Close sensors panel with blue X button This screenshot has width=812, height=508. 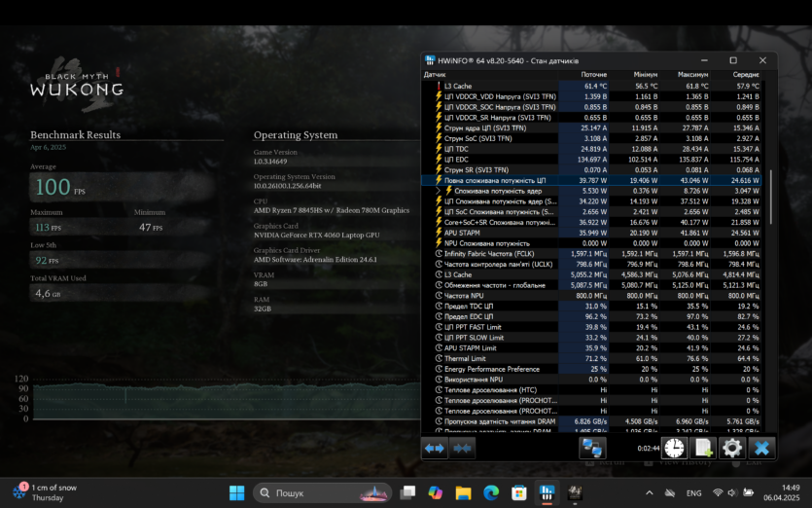click(761, 448)
